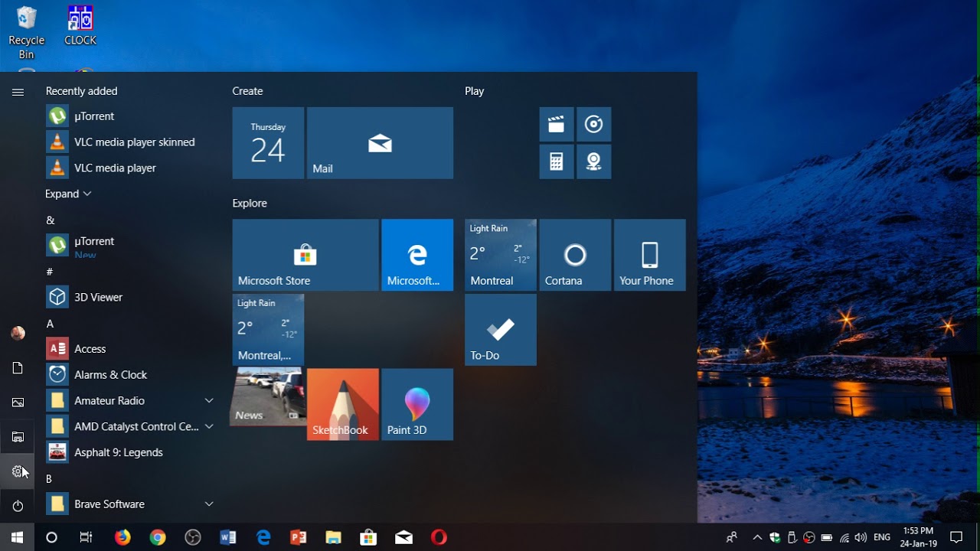This screenshot has width=980, height=551.
Task: Open the Cortana tile
Action: pos(575,255)
